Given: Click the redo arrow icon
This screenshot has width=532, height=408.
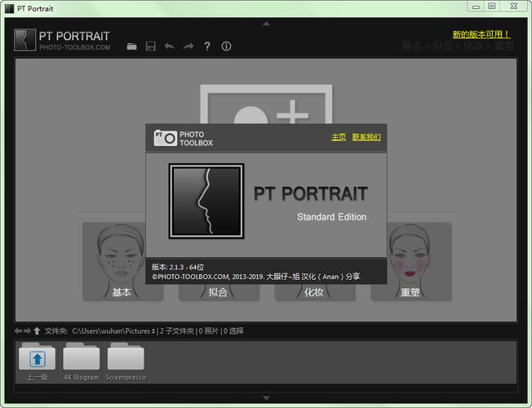Looking at the screenshot, I should click(188, 47).
